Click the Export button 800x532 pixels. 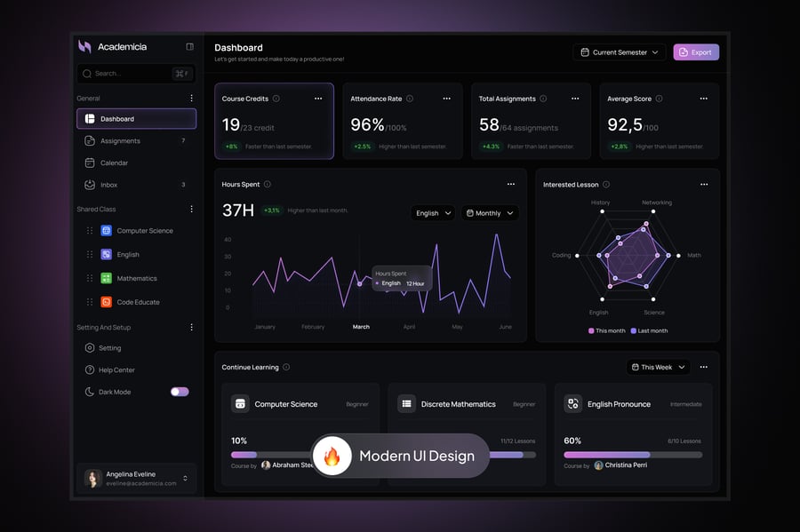[695, 52]
